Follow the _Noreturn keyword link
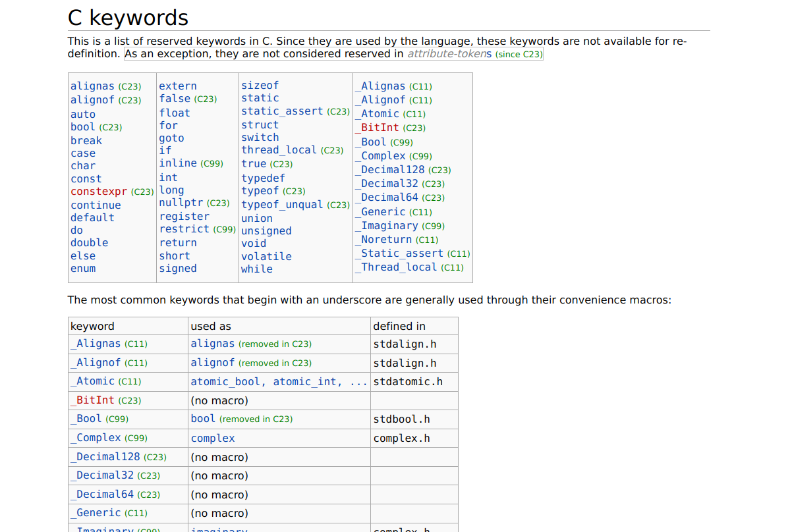 [385, 239]
